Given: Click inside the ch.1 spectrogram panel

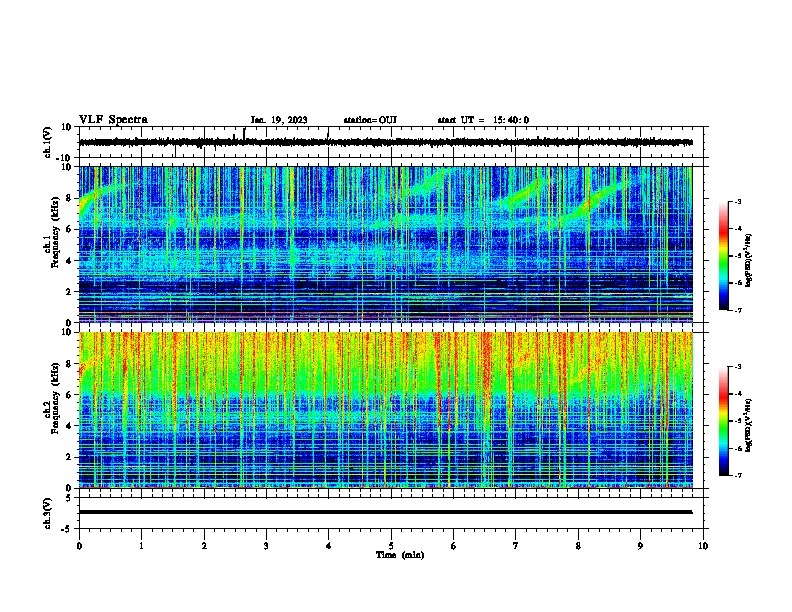Looking at the screenshot, I should click(x=385, y=244).
